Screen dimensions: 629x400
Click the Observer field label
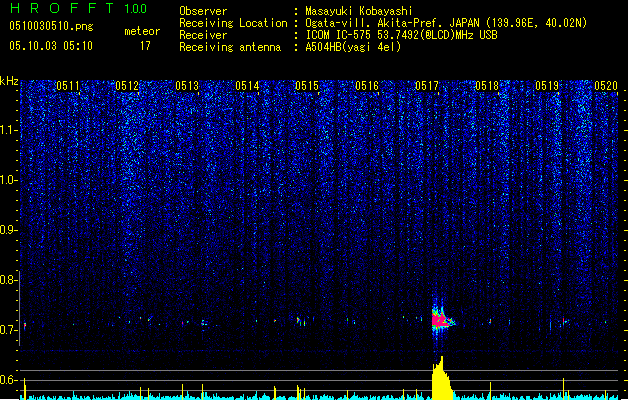pos(203,11)
